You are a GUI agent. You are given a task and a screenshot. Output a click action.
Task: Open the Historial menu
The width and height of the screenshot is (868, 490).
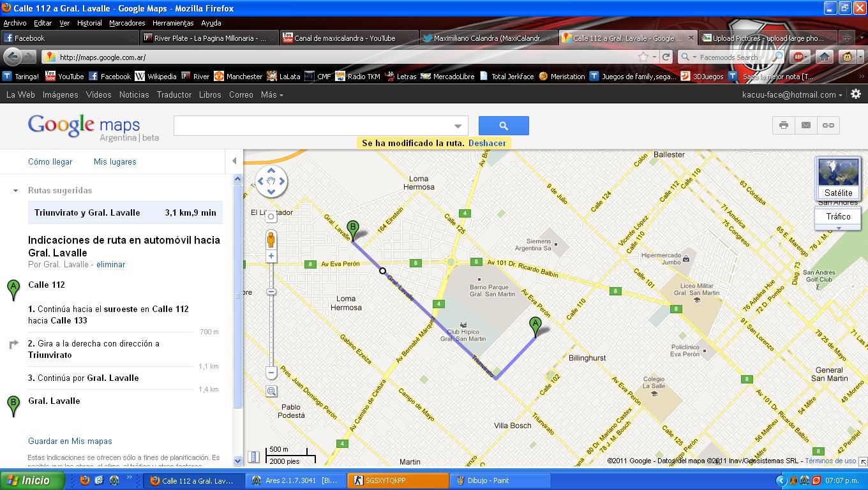point(89,23)
